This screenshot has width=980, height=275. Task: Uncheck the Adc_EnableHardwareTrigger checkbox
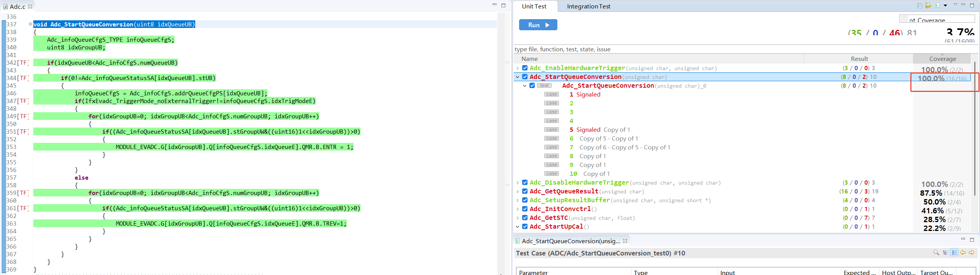coord(525,68)
